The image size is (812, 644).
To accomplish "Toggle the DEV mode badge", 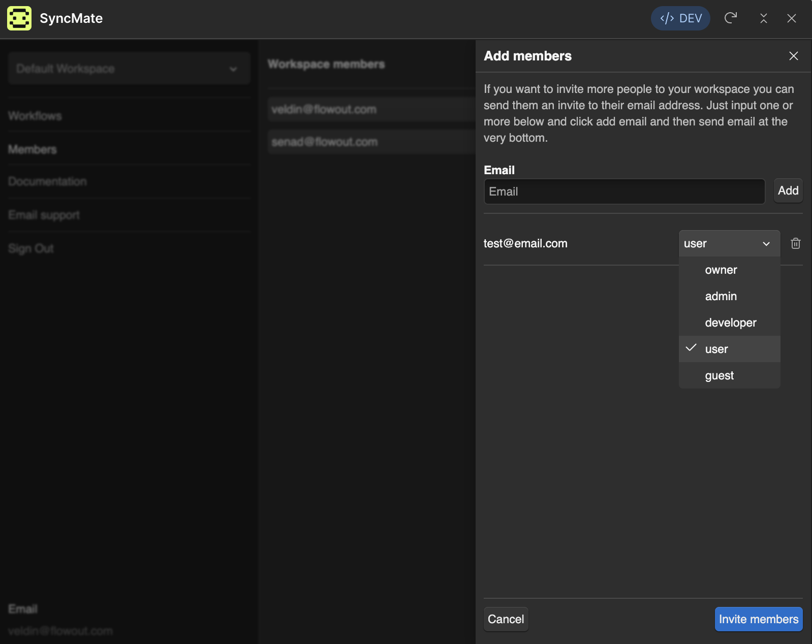I will (x=680, y=18).
